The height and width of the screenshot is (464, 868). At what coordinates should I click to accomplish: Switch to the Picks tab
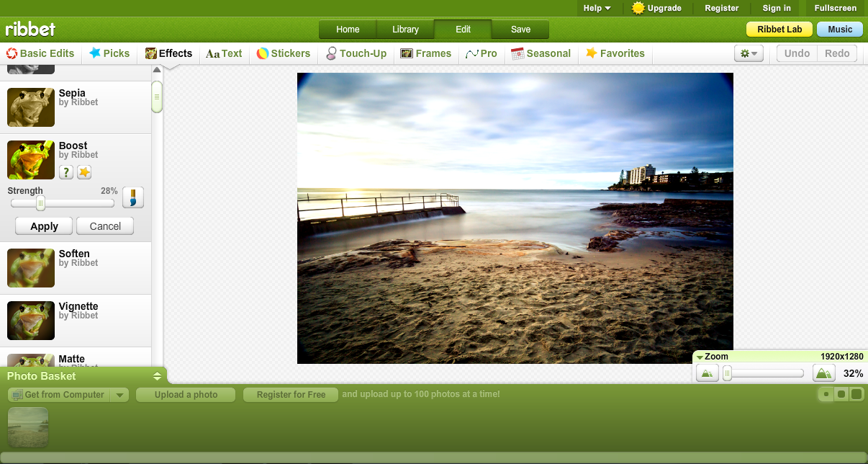[109, 53]
